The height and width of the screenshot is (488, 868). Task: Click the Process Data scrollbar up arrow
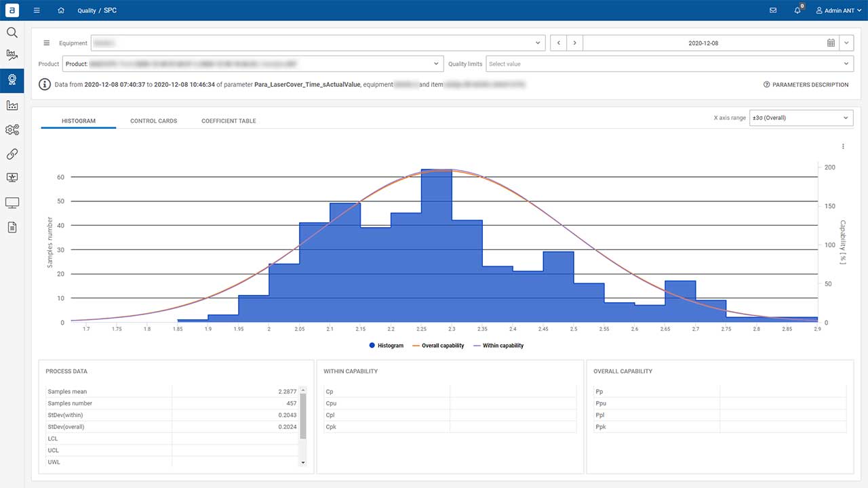[303, 390]
